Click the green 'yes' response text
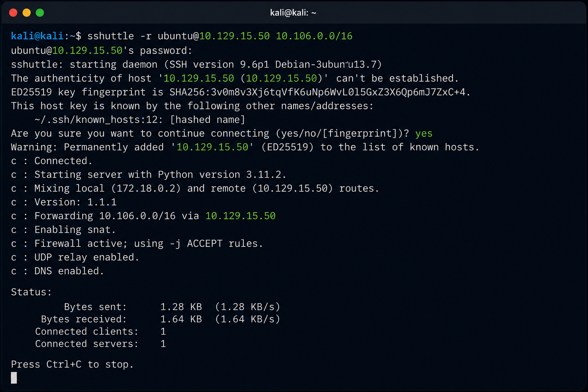 424,134
